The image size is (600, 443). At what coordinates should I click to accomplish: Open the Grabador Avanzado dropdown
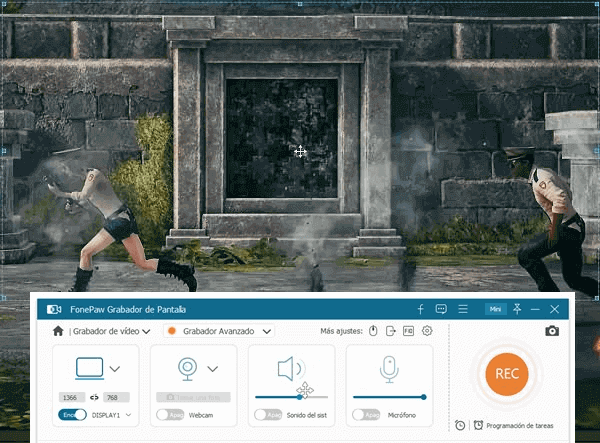(219, 331)
